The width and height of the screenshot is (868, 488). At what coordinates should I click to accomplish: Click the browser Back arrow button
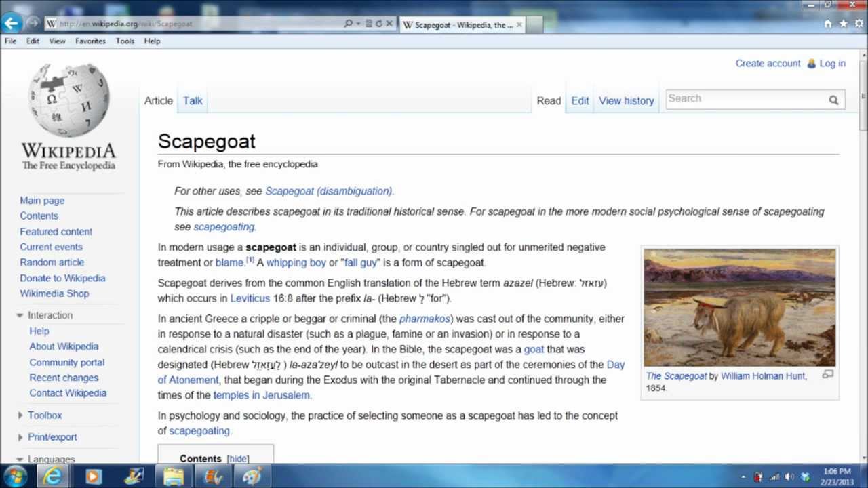[x=11, y=23]
